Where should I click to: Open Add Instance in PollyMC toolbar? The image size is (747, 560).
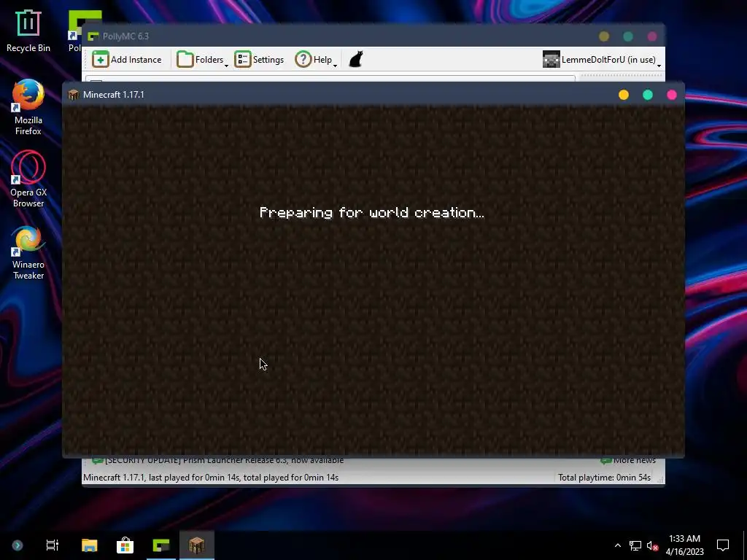click(127, 60)
